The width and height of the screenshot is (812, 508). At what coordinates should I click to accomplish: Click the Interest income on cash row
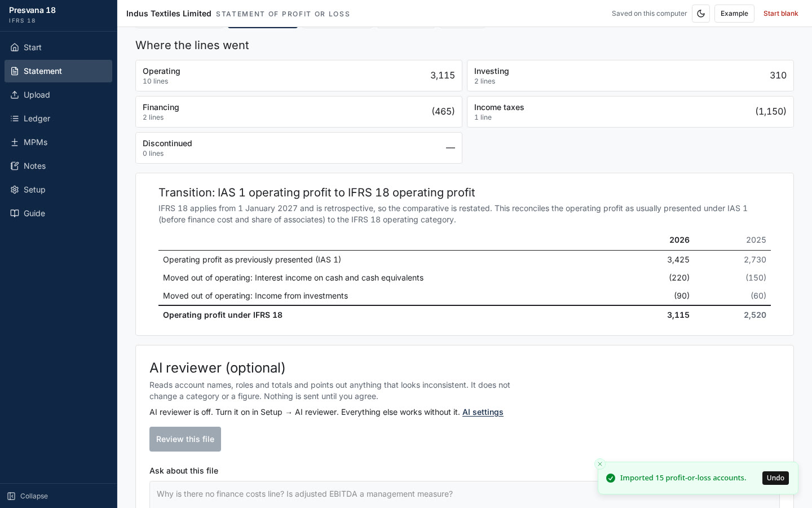coord(465,278)
